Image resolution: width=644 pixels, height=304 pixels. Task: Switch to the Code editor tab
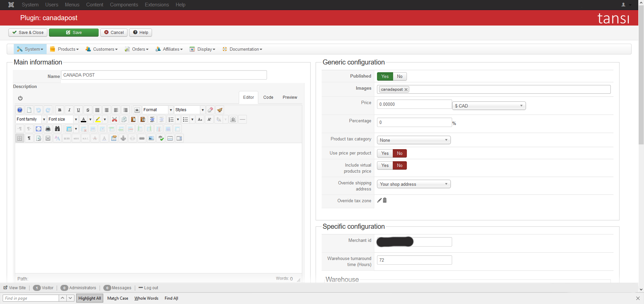click(x=268, y=97)
